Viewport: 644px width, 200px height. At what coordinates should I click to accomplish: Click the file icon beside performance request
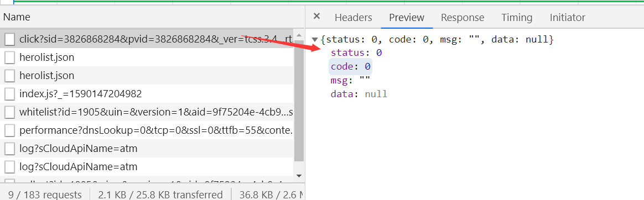(10, 131)
